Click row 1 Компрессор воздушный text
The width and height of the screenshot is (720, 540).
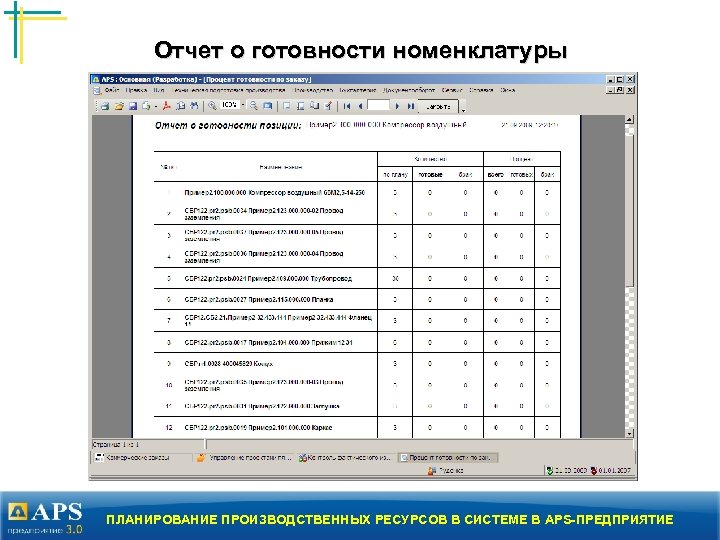274,193
